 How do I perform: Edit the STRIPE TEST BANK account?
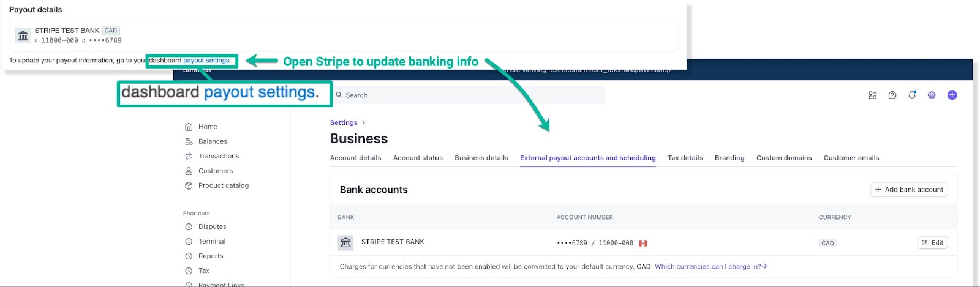point(932,243)
